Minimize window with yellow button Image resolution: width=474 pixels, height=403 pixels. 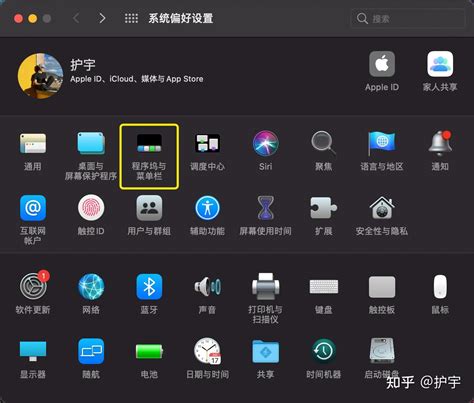coord(33,18)
